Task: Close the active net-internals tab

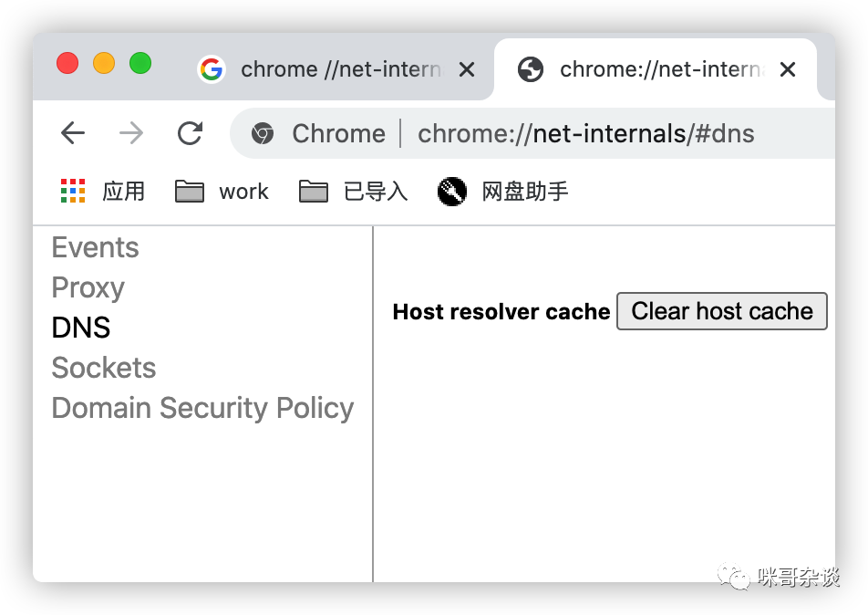Action: click(x=787, y=70)
